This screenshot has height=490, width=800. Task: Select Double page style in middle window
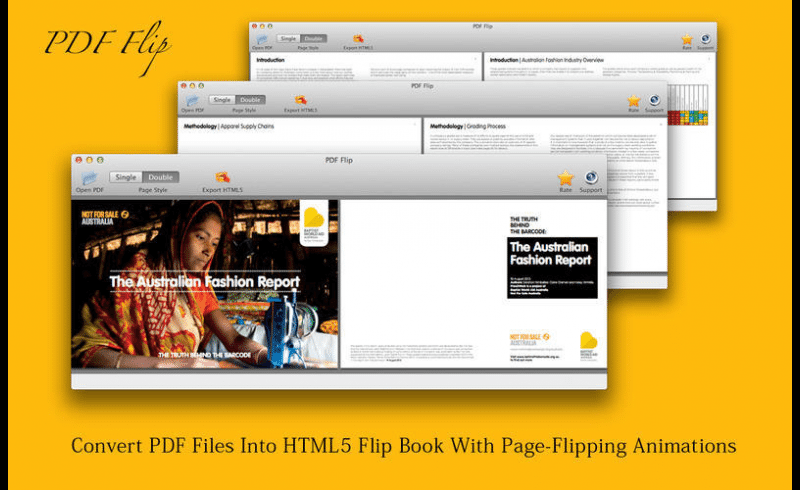251,100
